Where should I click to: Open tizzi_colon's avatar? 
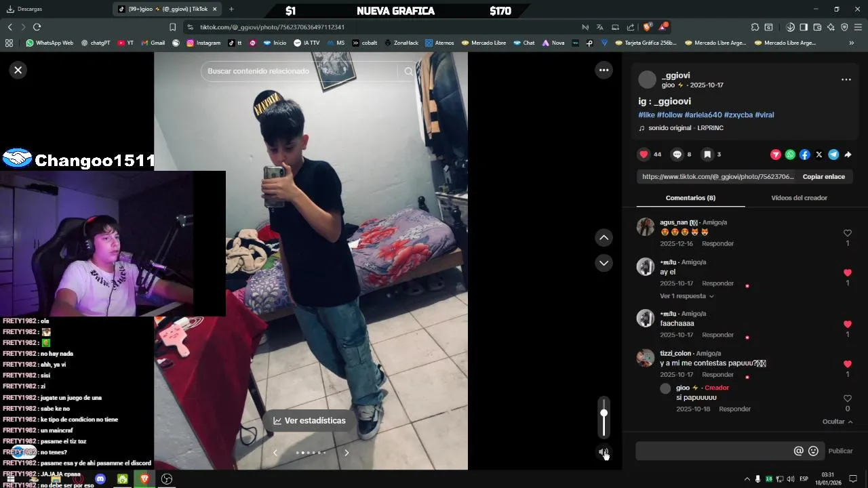point(646,358)
